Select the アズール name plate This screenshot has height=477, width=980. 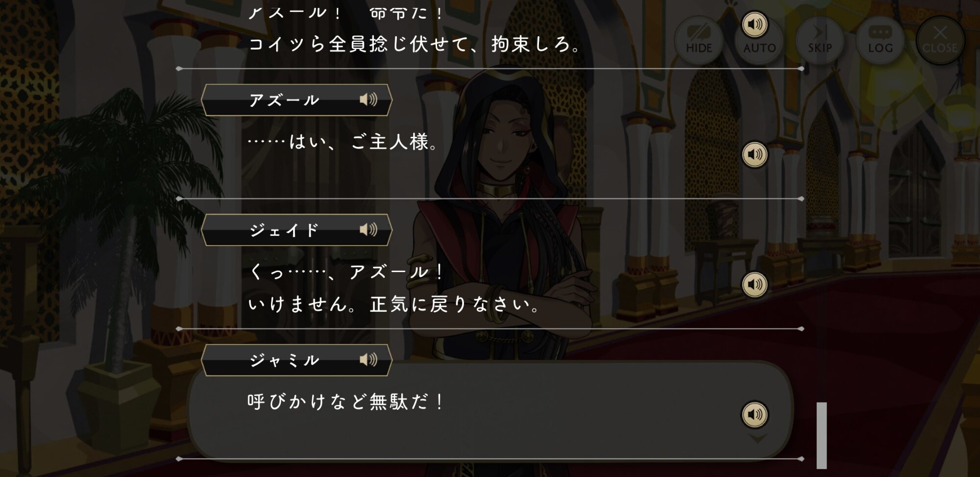(x=296, y=100)
